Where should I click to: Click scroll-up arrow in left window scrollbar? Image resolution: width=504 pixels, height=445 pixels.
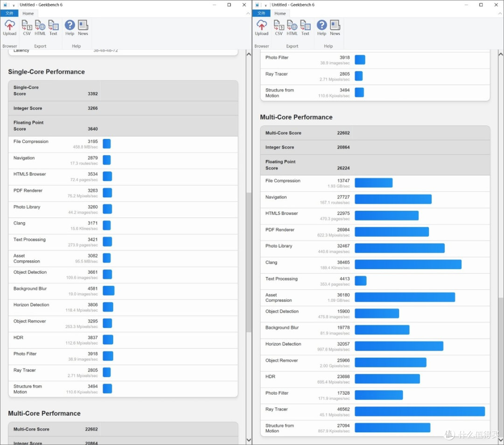tap(249, 54)
